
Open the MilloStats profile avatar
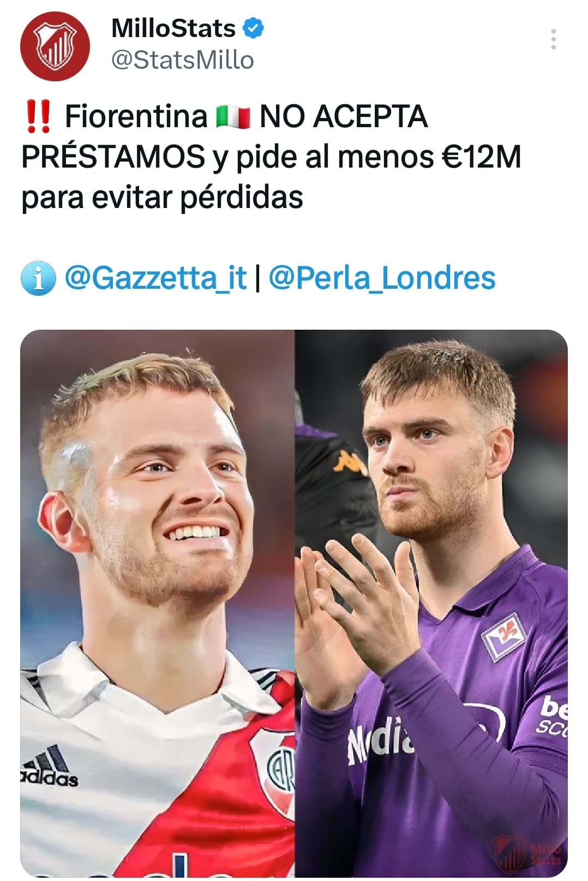pyautogui.click(x=55, y=46)
